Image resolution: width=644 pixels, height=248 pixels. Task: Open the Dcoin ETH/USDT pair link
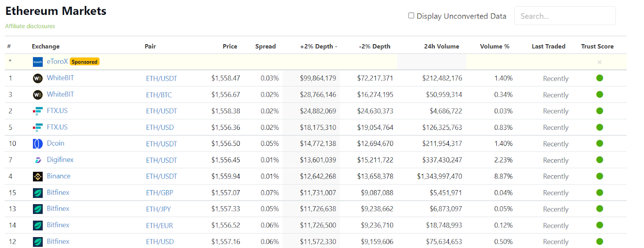coord(161,144)
